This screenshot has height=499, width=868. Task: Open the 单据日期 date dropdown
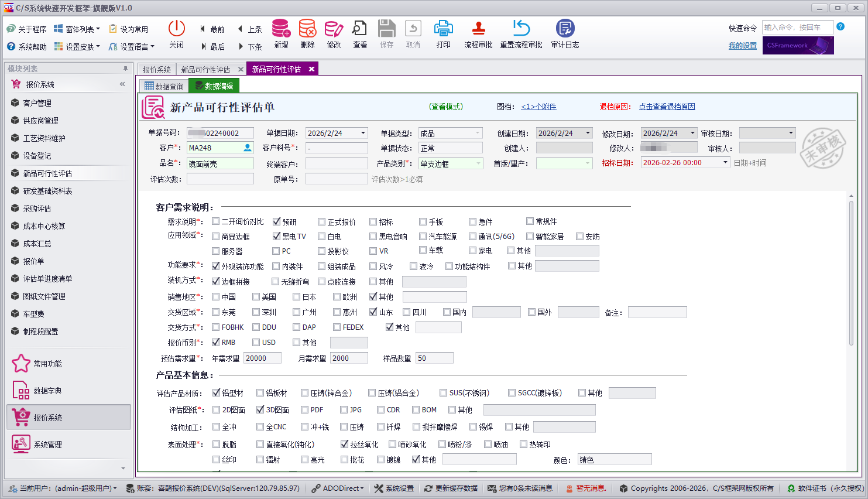[363, 133]
